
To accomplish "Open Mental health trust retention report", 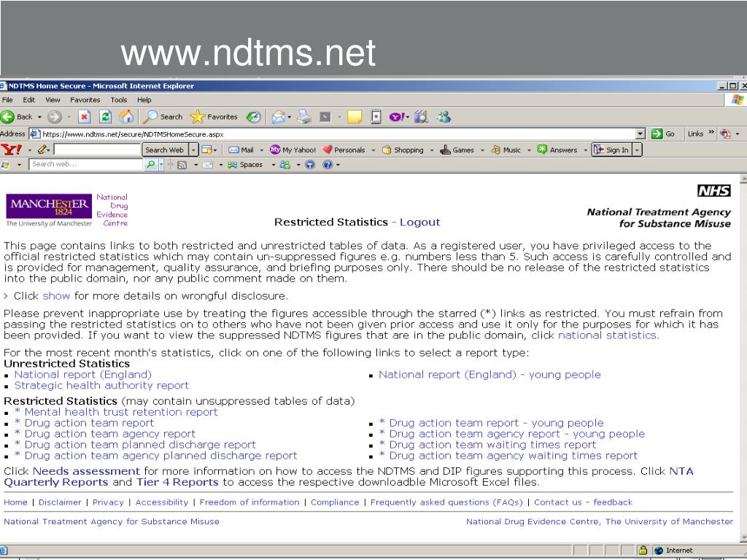I will [x=116, y=413].
